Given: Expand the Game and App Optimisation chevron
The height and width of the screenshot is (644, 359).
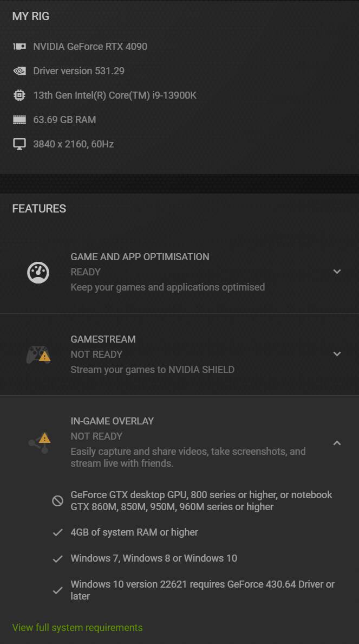Looking at the screenshot, I should coord(337,272).
